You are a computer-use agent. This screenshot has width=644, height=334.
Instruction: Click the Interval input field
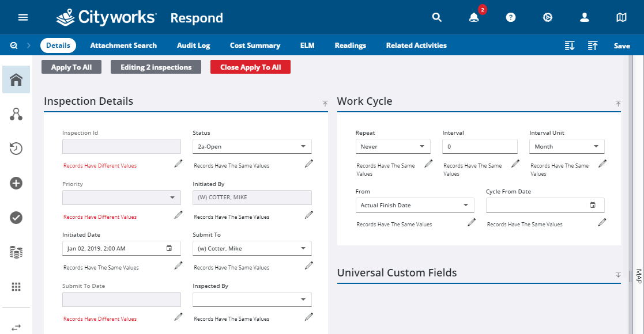pos(480,146)
